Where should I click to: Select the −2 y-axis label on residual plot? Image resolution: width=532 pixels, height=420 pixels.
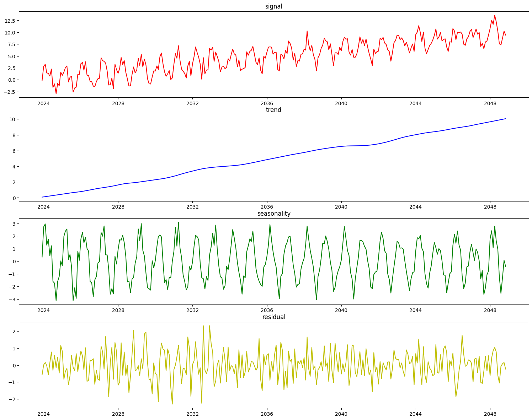coord(11,399)
